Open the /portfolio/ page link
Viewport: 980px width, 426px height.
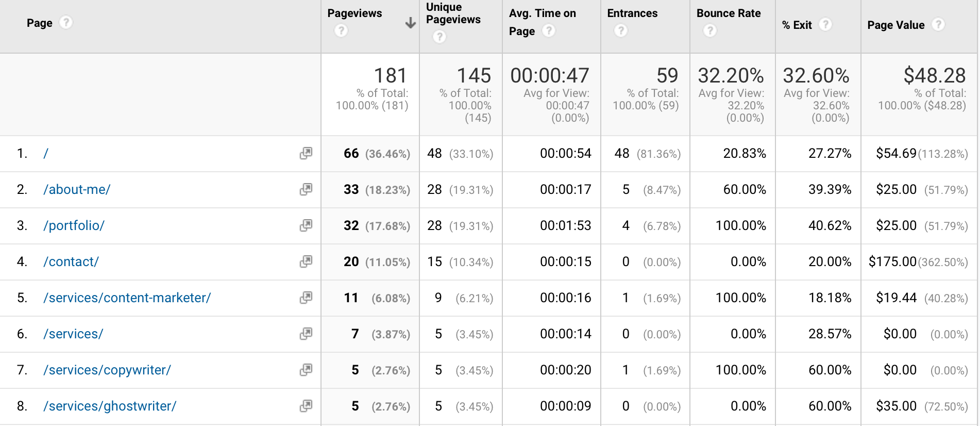(x=74, y=225)
